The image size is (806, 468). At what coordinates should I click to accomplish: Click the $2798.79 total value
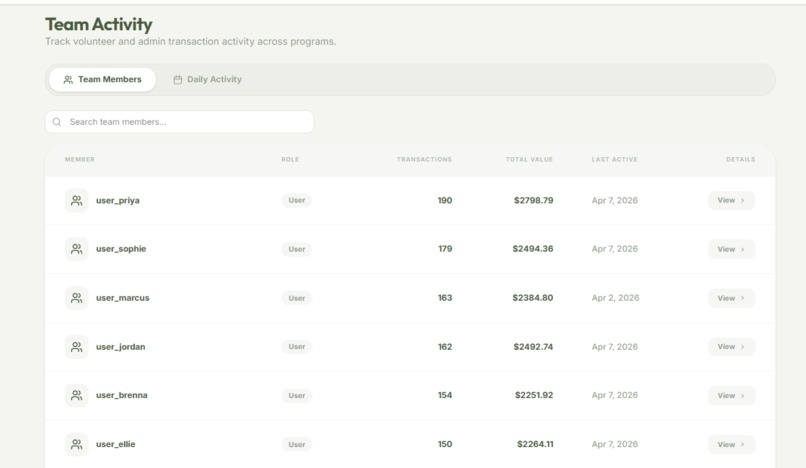point(534,201)
